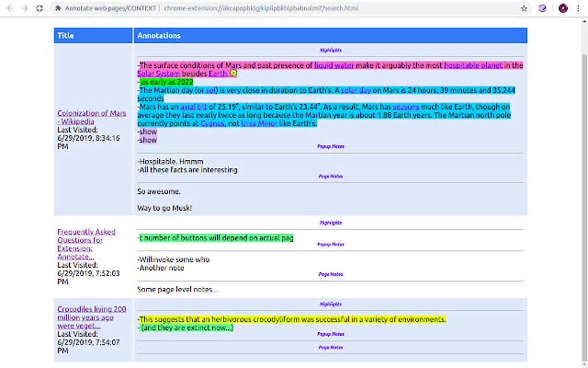Expand the second 'show' highlight entry

pos(147,140)
